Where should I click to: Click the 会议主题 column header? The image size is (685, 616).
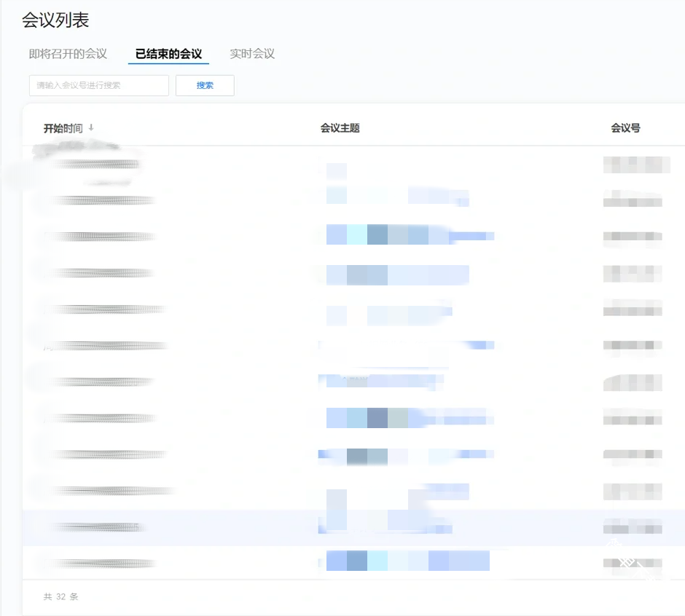pyautogui.click(x=340, y=128)
